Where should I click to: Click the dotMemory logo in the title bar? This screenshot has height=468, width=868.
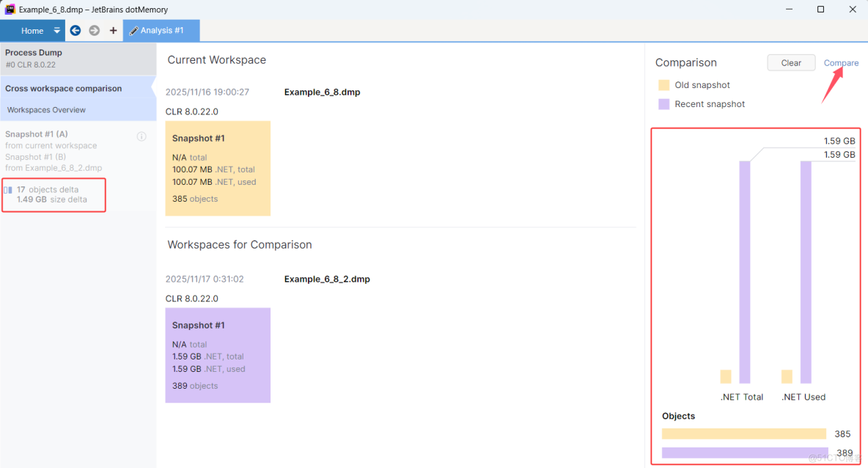(x=10, y=9)
